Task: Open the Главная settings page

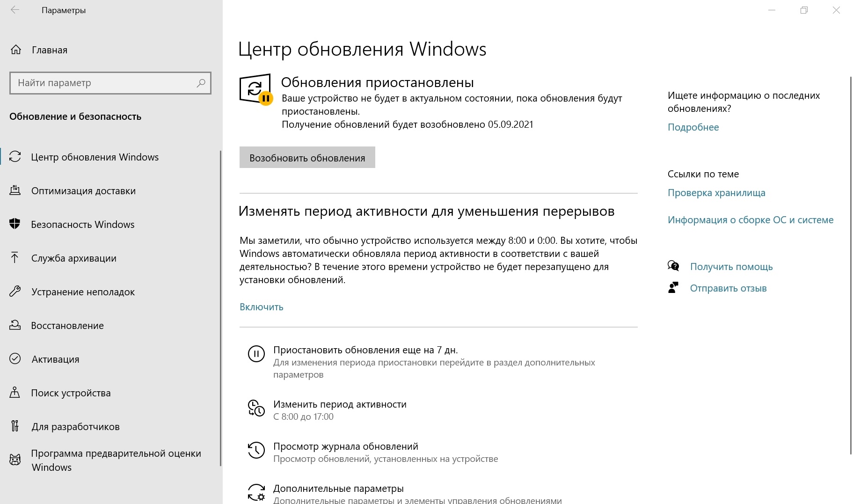Action: coord(50,50)
